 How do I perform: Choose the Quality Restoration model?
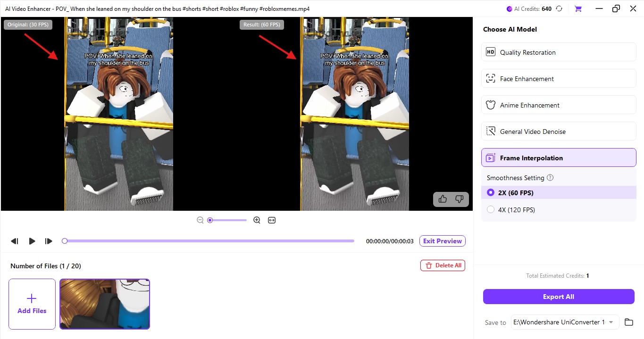point(559,52)
